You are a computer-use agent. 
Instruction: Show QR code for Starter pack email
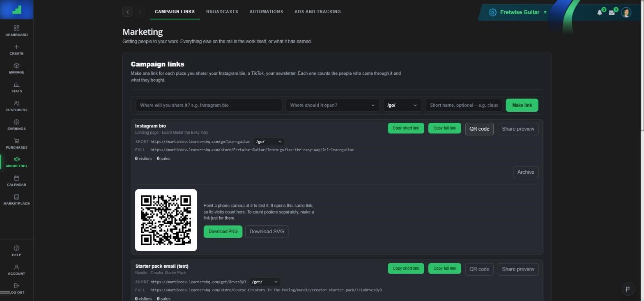point(479,269)
